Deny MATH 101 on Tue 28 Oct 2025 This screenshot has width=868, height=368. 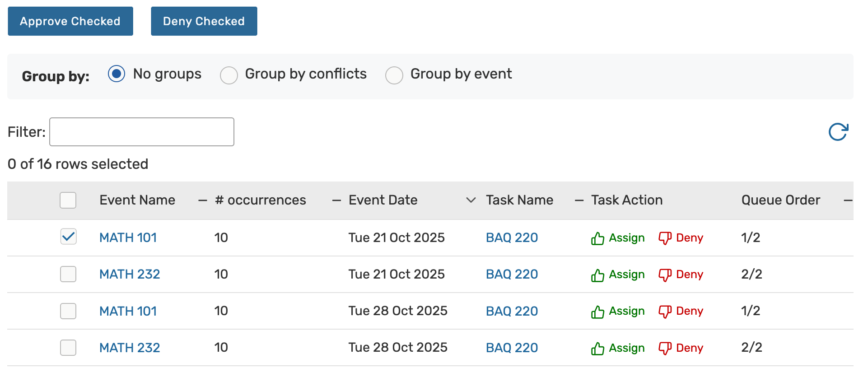[x=681, y=311]
